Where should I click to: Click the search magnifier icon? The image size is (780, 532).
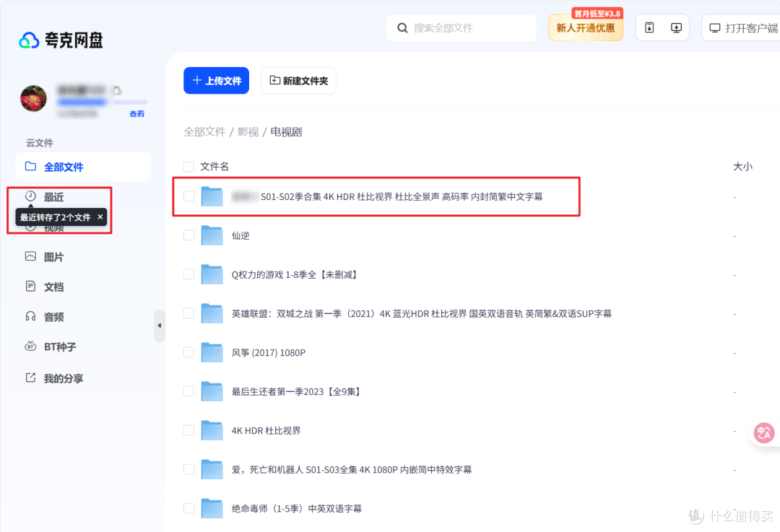tap(402, 28)
